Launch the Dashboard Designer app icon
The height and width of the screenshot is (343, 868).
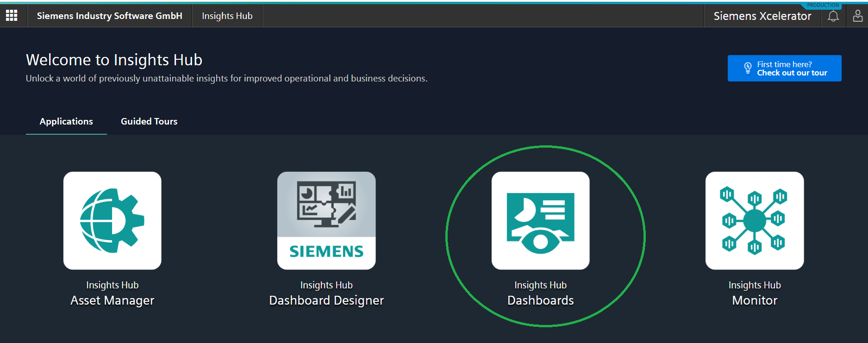[x=326, y=221]
